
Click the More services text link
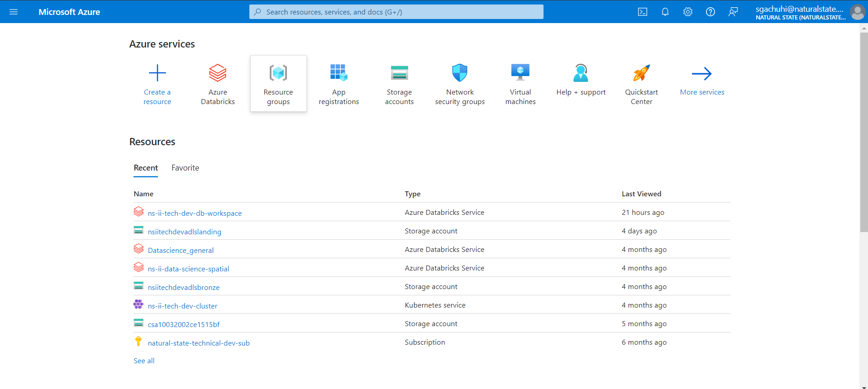pyautogui.click(x=702, y=92)
